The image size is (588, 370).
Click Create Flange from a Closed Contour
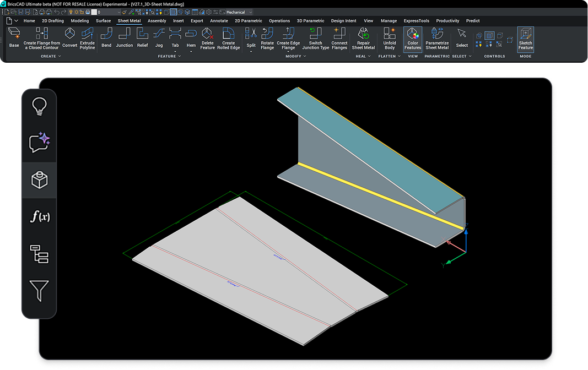(42, 38)
